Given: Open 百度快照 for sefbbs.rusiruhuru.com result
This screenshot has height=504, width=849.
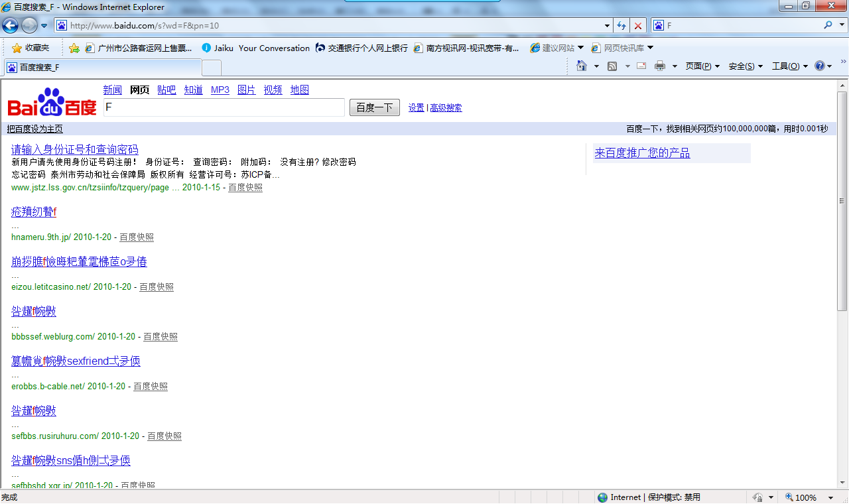Looking at the screenshot, I should 164,436.
